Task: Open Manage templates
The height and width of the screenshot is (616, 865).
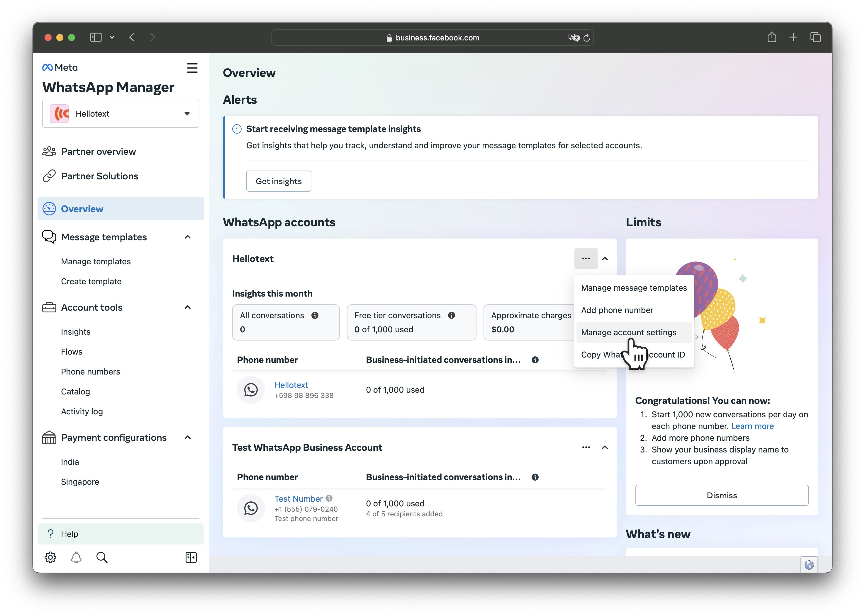Action: (96, 261)
